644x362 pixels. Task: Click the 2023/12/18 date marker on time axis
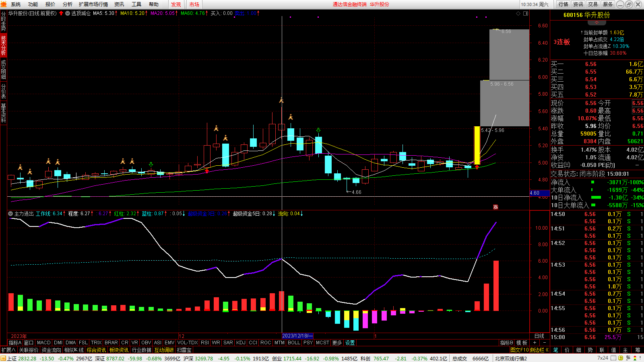click(x=297, y=336)
